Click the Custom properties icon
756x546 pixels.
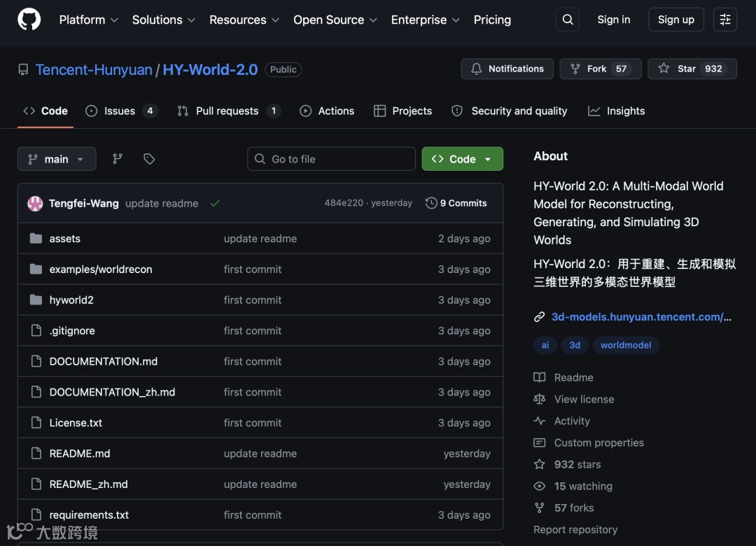[x=540, y=442]
